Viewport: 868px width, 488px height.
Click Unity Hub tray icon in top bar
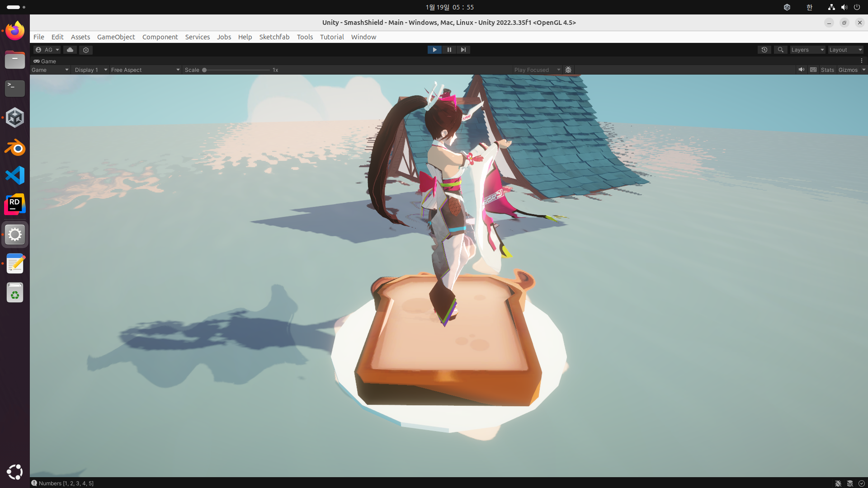pyautogui.click(x=787, y=7)
